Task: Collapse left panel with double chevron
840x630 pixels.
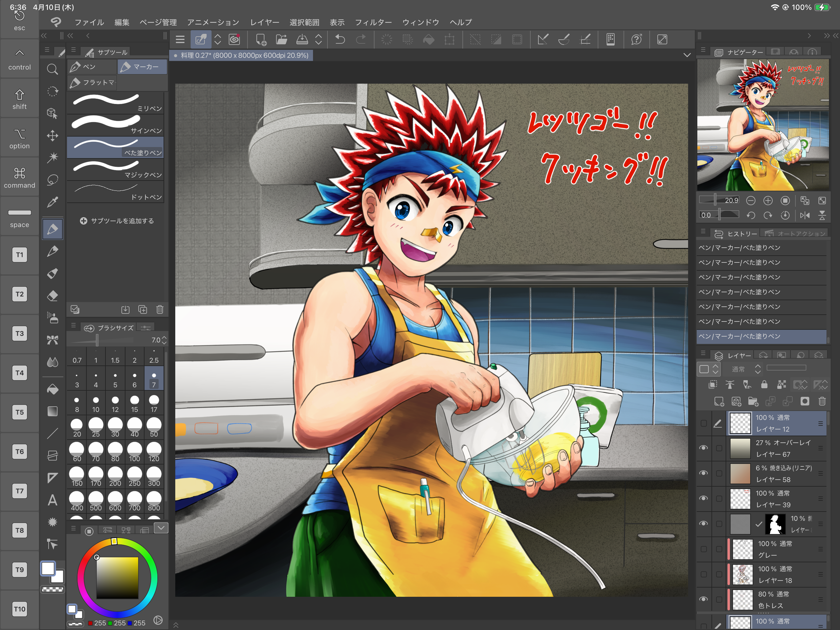Action: [44, 36]
